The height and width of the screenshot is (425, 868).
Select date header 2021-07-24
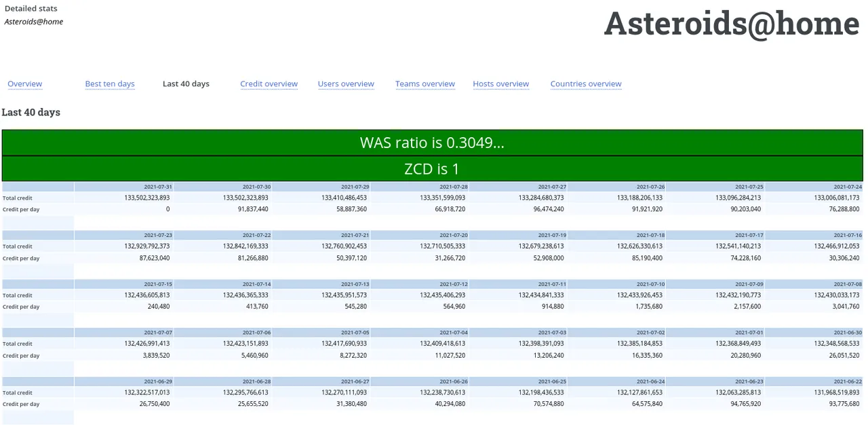point(848,187)
